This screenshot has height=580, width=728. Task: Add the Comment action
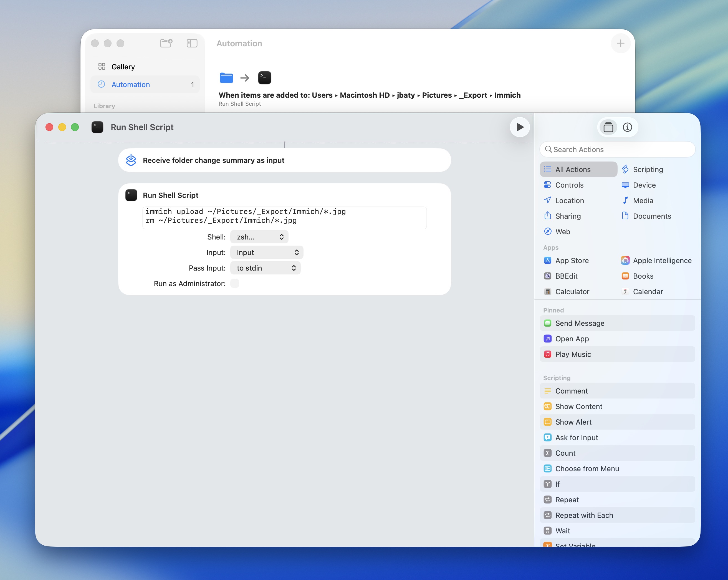[x=617, y=391]
